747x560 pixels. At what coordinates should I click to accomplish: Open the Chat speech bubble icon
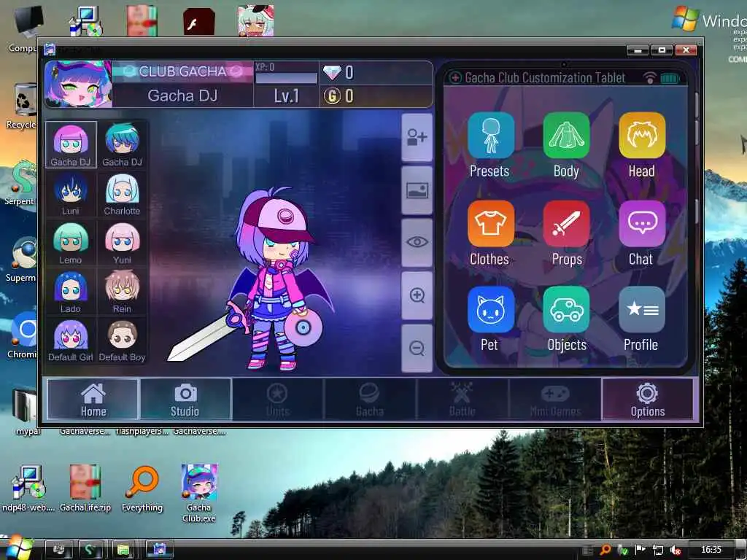642,223
